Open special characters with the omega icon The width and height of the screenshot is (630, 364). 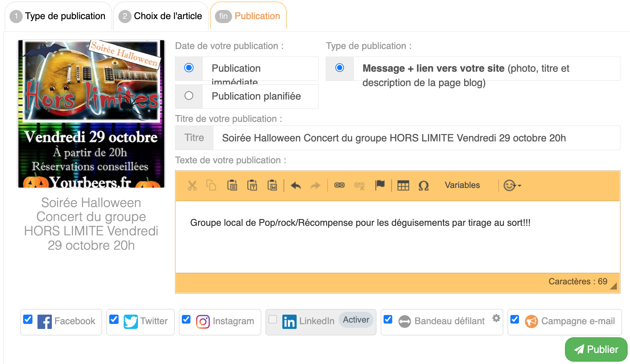[x=423, y=186]
